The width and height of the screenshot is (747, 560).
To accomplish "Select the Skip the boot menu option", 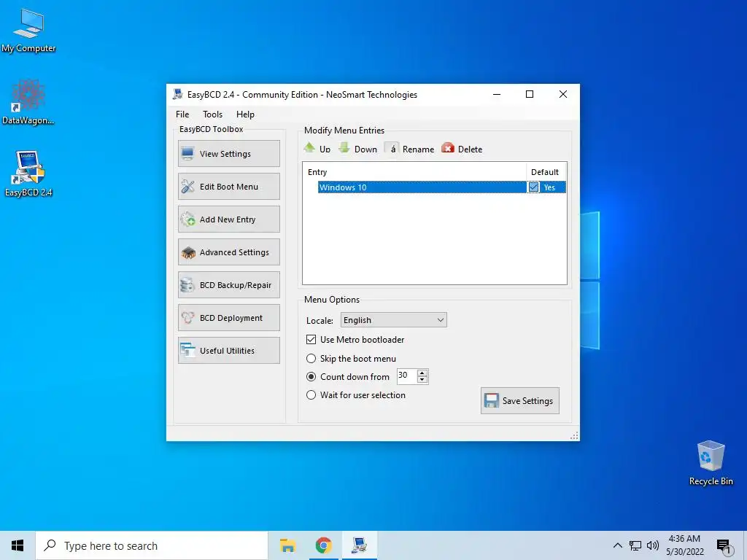I will coord(311,358).
